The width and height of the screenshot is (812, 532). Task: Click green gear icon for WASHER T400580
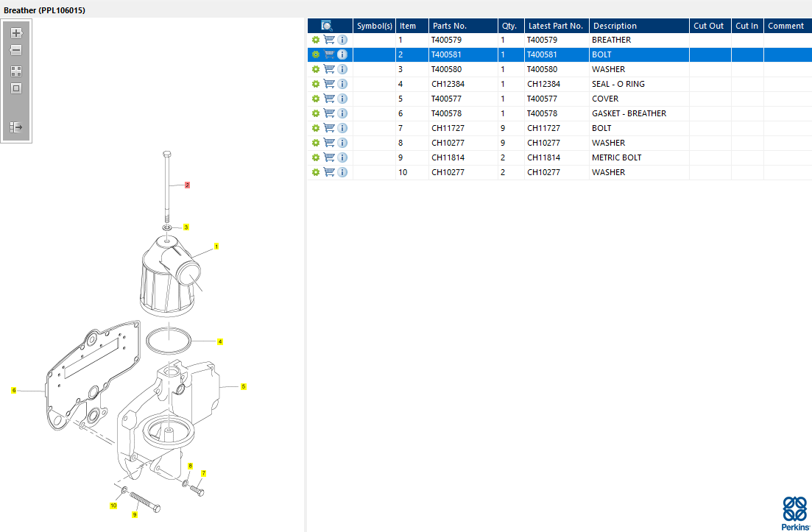click(315, 69)
